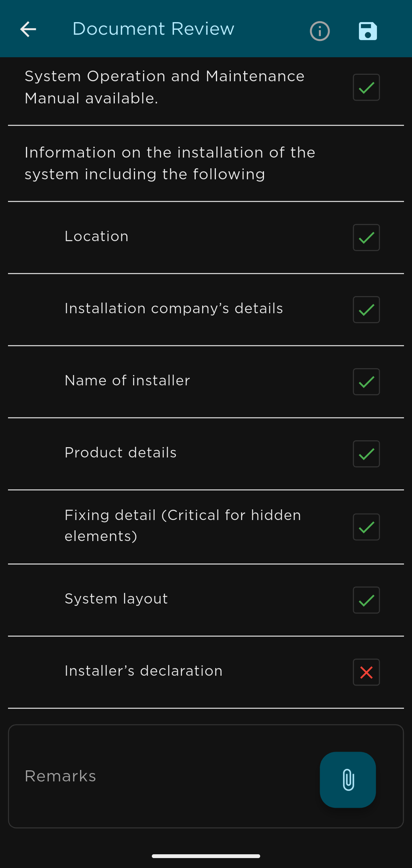Viewport: 412px width, 868px height.
Task: Select the Location row label
Action: click(97, 237)
